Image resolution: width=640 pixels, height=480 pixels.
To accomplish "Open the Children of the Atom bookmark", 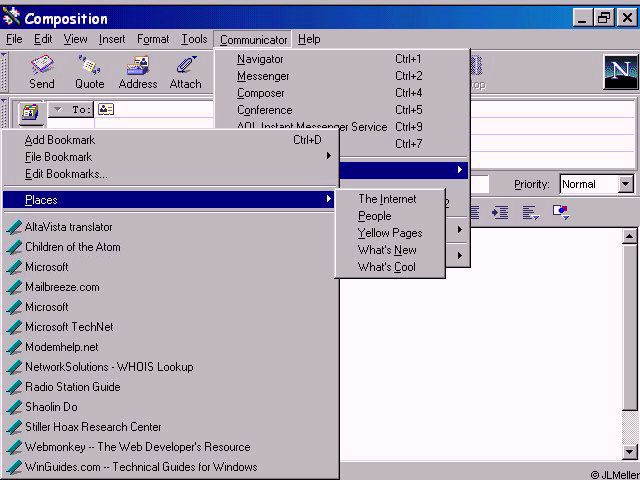I will pyautogui.click(x=171, y=247).
